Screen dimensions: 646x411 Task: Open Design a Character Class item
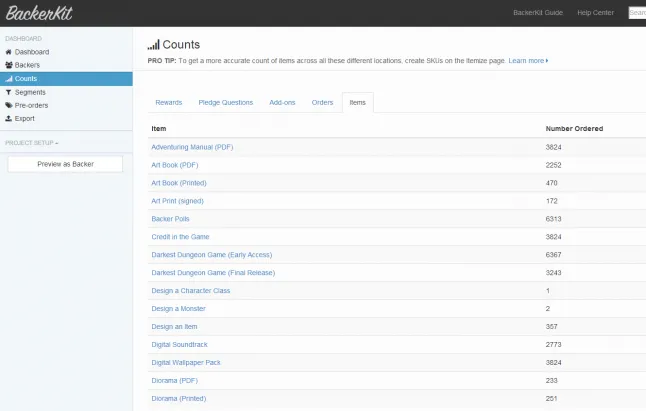(191, 291)
